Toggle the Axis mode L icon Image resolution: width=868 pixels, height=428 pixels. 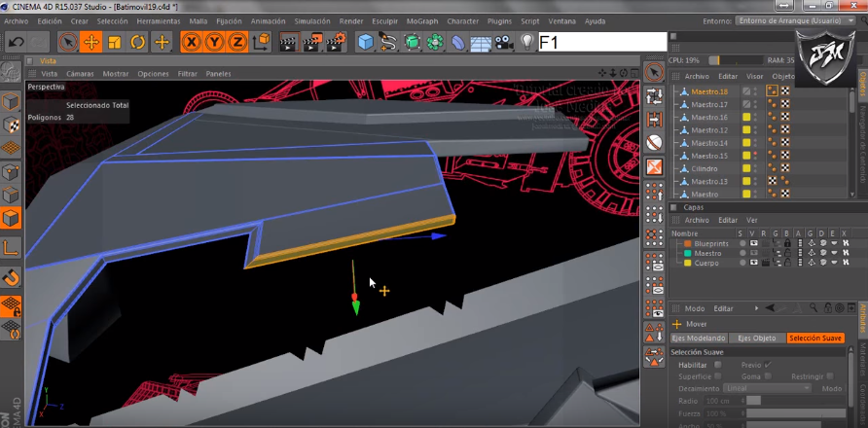11,248
